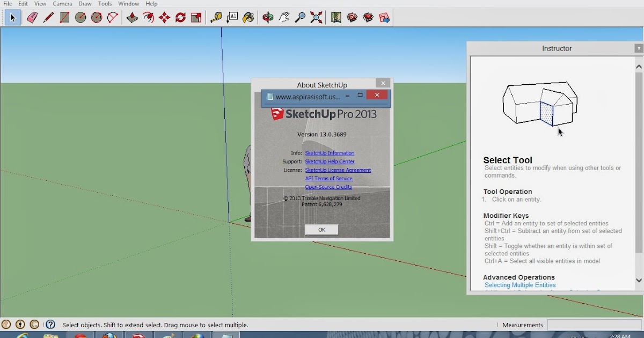Pick the Paint Bucket tool
This screenshot has height=338, width=644.
pos(248,18)
